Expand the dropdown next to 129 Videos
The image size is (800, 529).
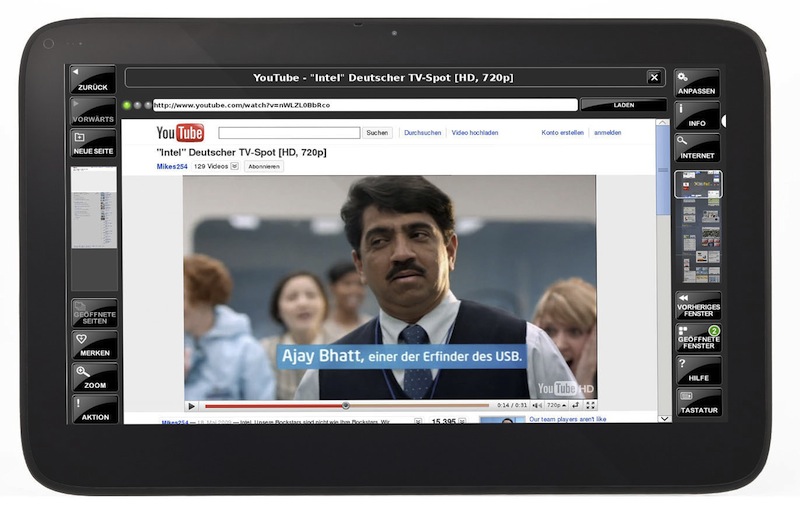(x=234, y=166)
